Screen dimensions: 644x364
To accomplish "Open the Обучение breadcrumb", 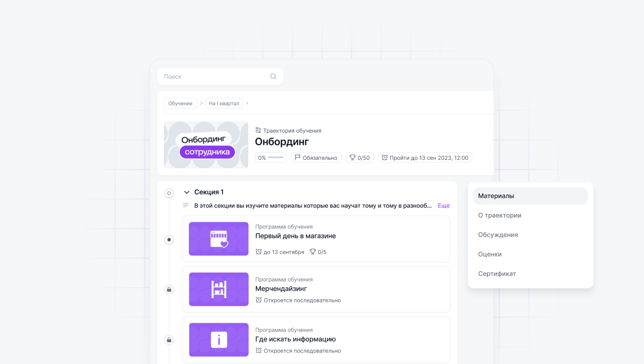I will (180, 103).
